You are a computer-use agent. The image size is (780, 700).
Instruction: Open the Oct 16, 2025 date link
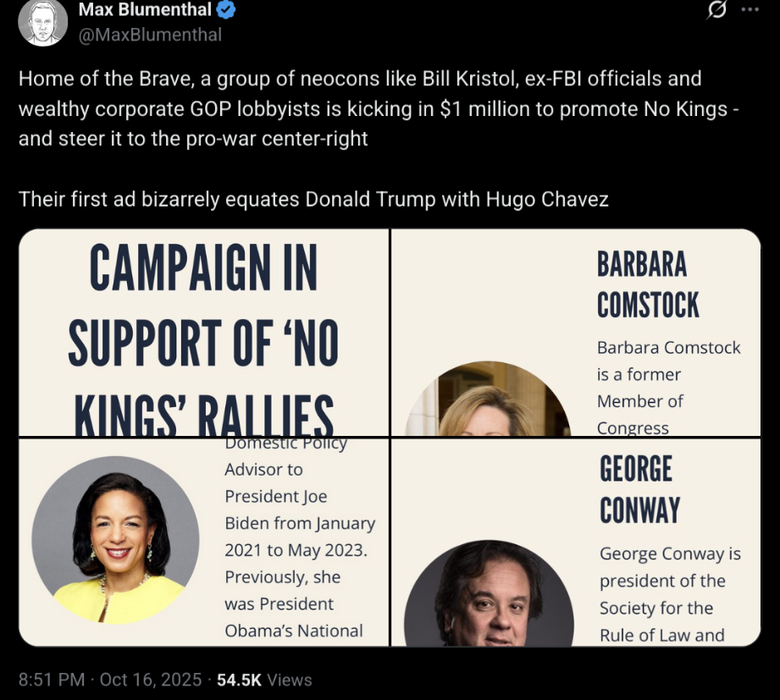coord(151,680)
